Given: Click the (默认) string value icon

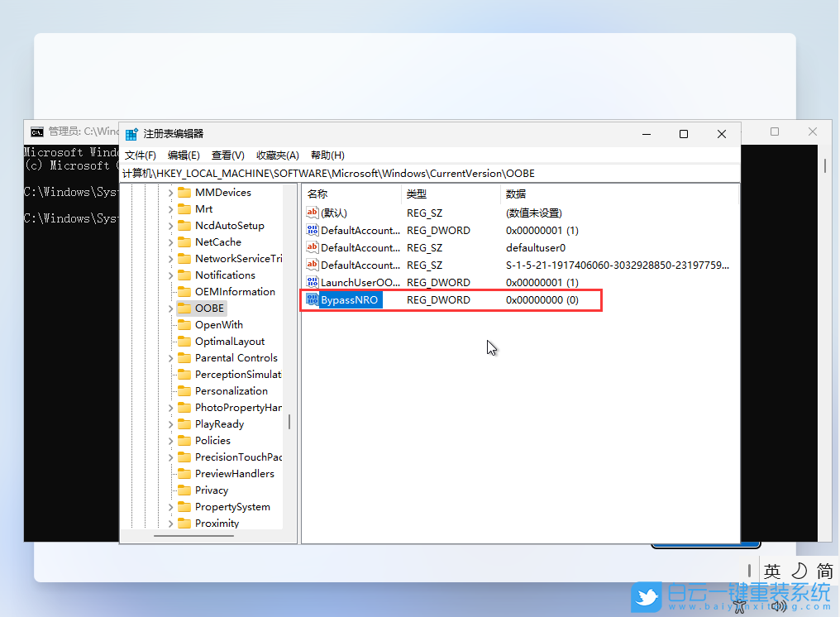Looking at the screenshot, I should tap(313, 213).
